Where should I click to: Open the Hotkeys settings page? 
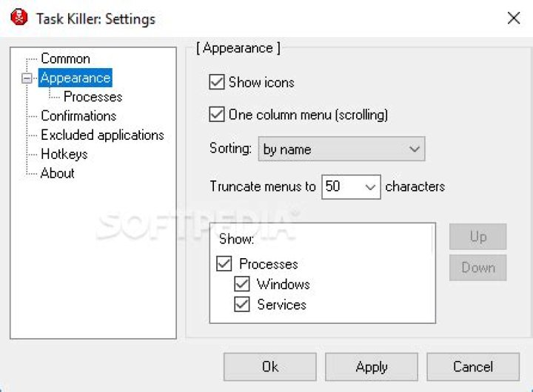coord(64,154)
